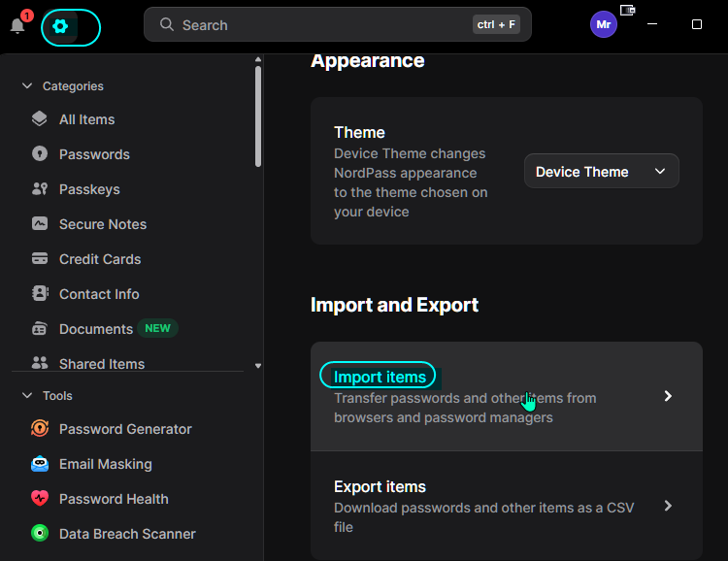Click 'Download passwords and other items' description
Viewport: 728px width, 561px height.
pos(483,517)
